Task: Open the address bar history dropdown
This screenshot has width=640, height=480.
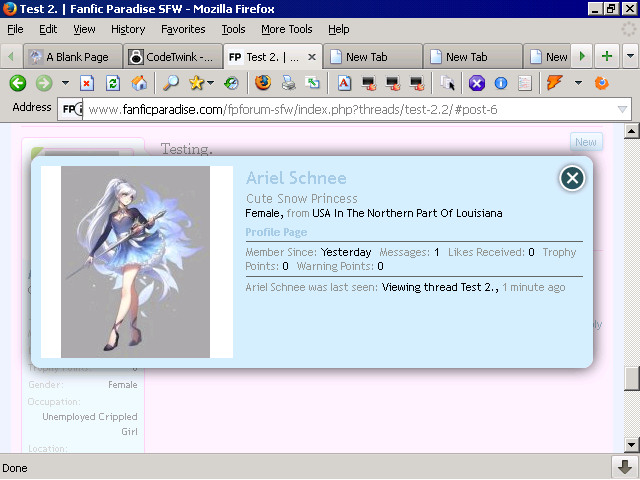Action: pos(622,109)
